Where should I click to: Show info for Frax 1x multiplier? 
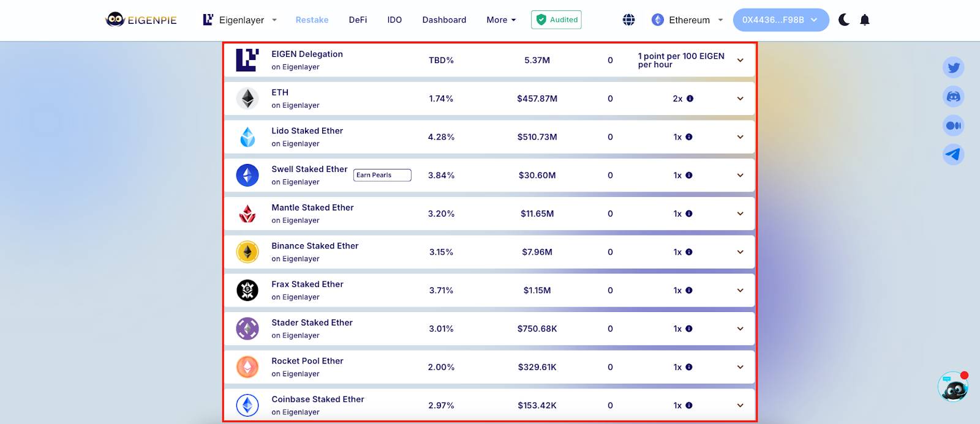coord(689,290)
